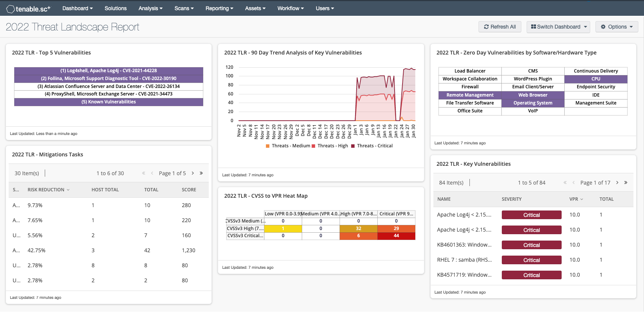Click the Management Suite cell
The image size is (644, 312).
pyautogui.click(x=596, y=103)
